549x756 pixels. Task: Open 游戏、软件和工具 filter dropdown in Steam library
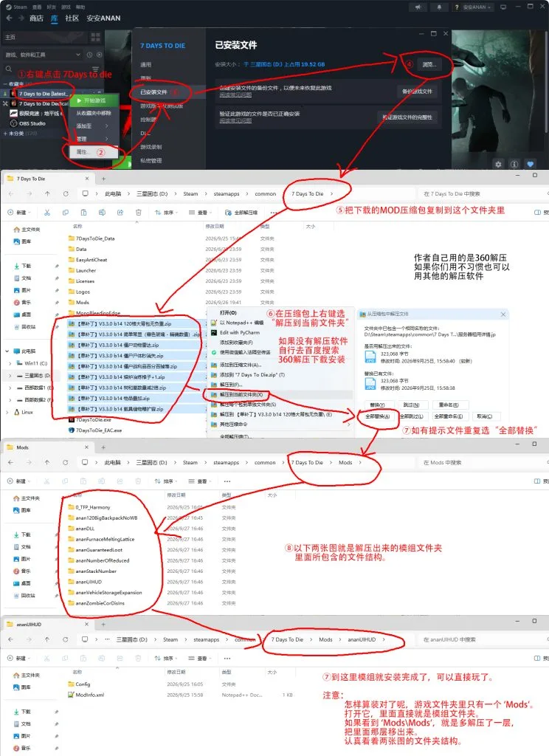point(42,55)
